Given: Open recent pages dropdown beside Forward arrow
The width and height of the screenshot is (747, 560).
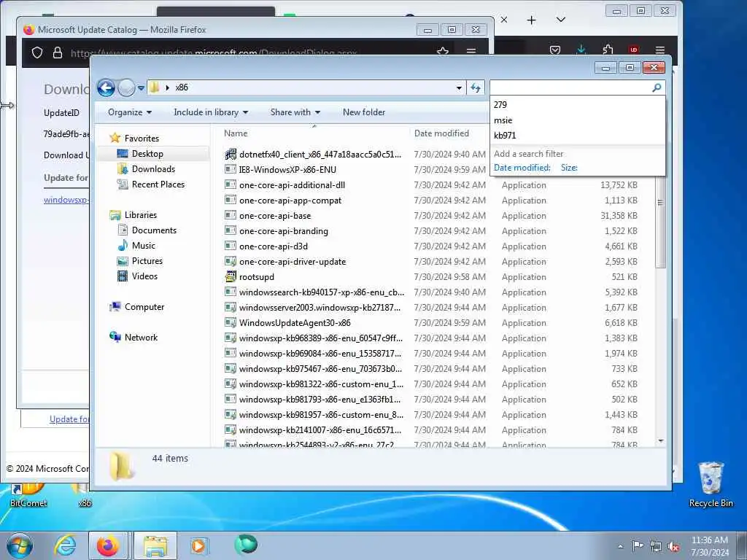Looking at the screenshot, I should pyautogui.click(x=141, y=87).
